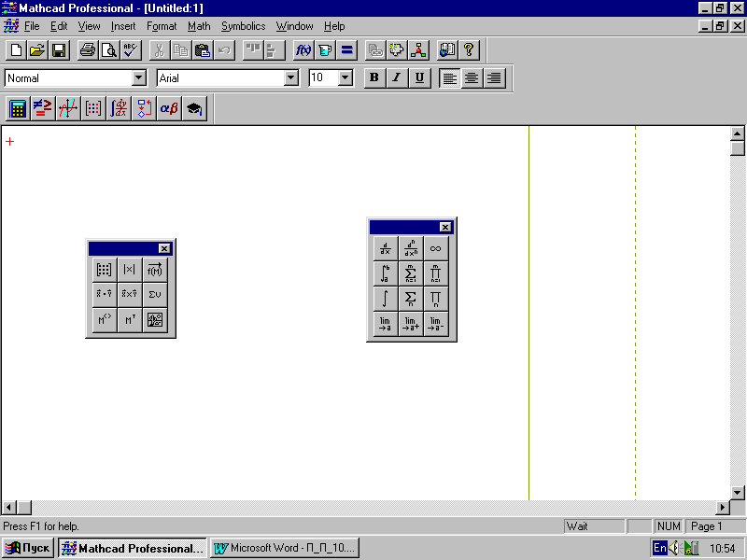Image resolution: width=747 pixels, height=560 pixels.
Task: Click the Calculate equals sign icon
Action: click(x=346, y=50)
